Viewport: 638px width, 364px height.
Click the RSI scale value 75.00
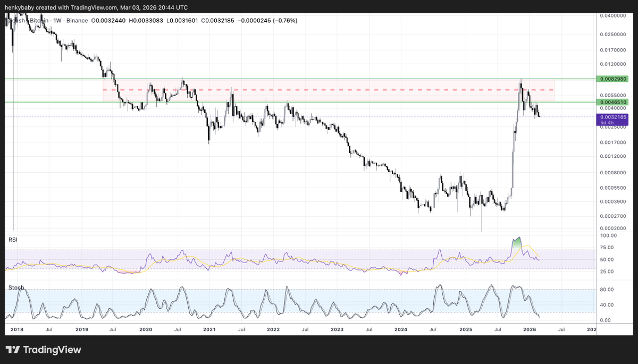(608, 248)
